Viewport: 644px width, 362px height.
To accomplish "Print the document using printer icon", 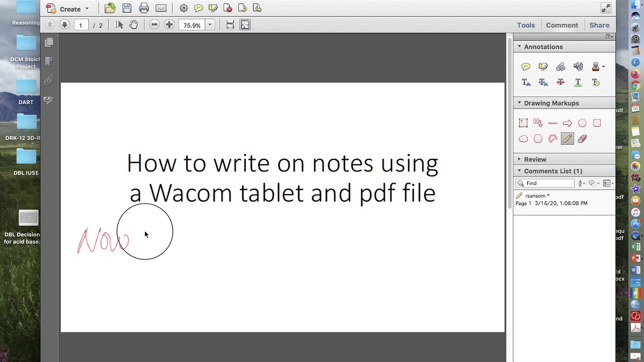I will [144, 8].
